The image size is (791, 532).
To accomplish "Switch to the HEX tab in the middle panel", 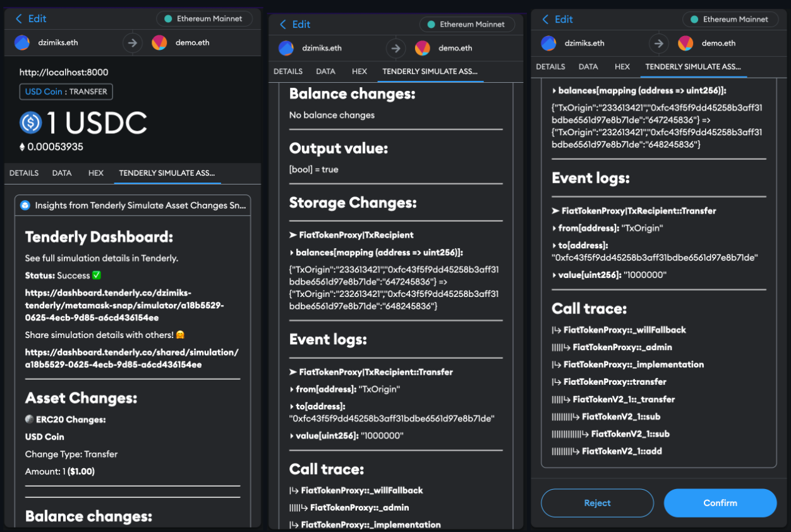I will tap(359, 71).
